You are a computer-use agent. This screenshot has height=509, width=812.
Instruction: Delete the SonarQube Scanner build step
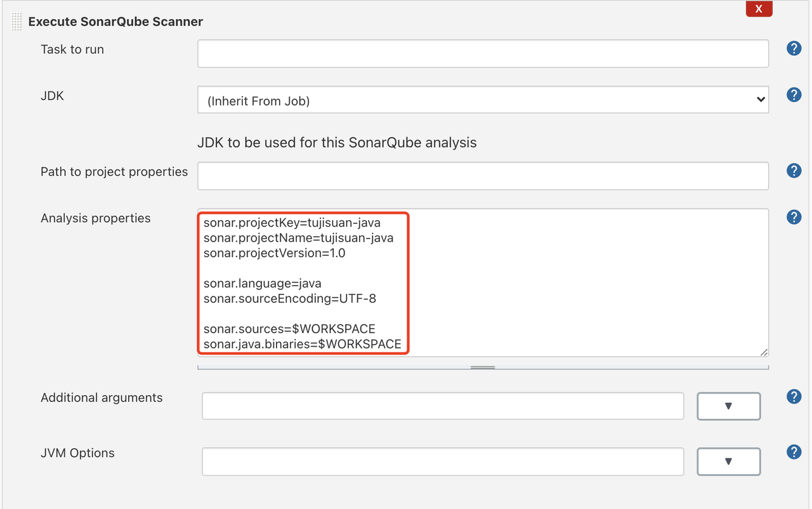click(759, 9)
